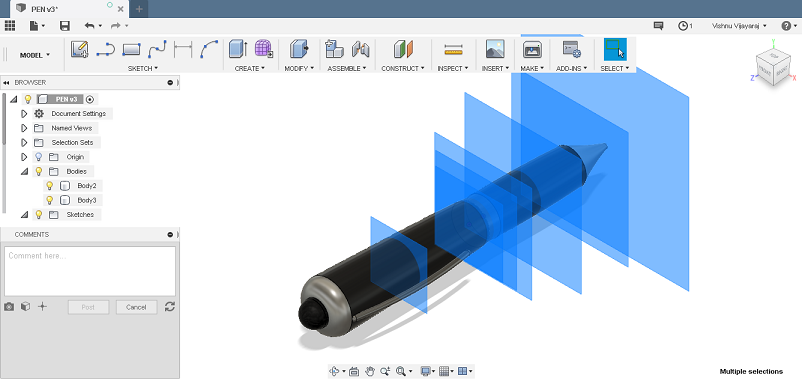This screenshot has width=802, height=381.
Task: Click the Post comment button
Action: pyautogui.click(x=88, y=307)
